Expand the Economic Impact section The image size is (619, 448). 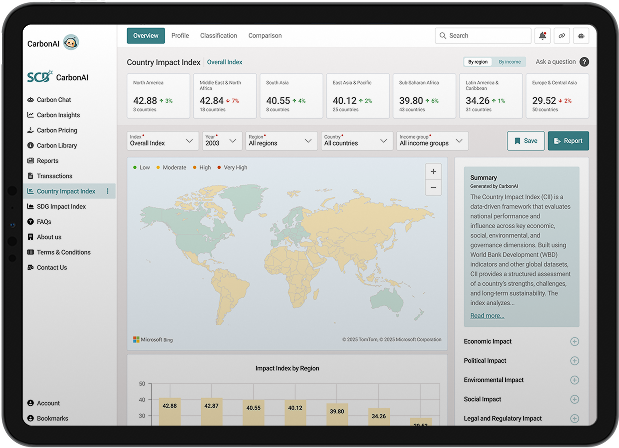(x=574, y=342)
